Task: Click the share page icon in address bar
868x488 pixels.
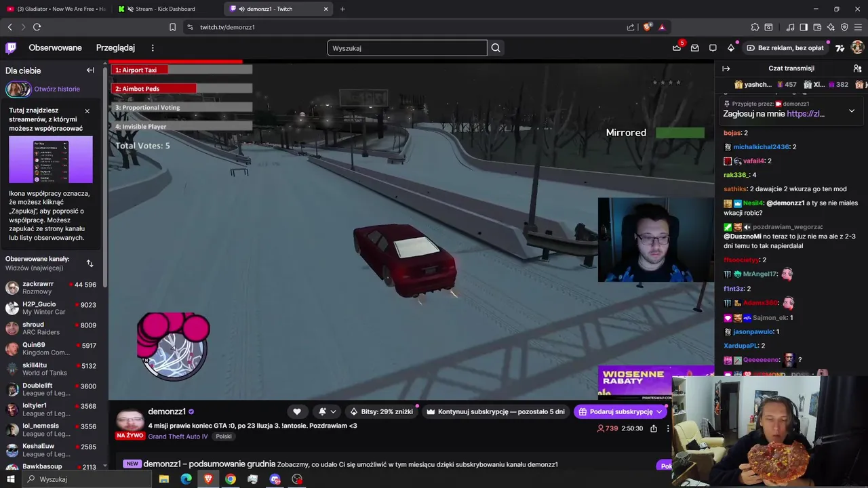Action: click(631, 27)
